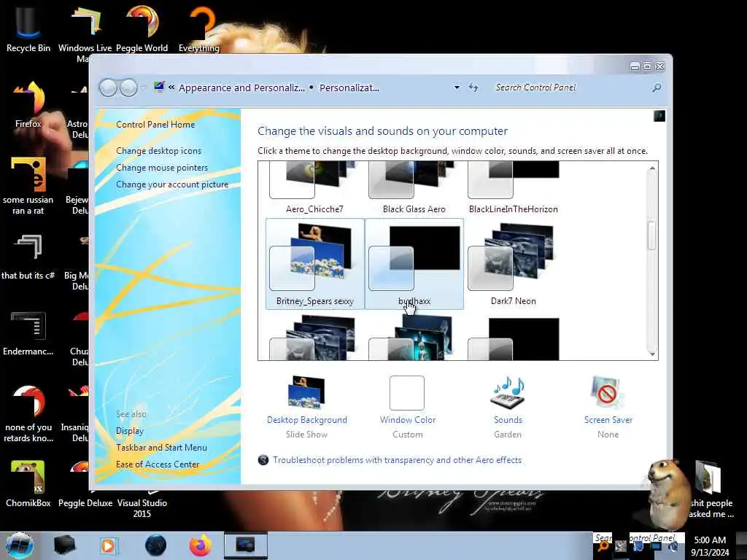Screen dimensions: 747x560
Task: Open the 'shit people asked me' folder icon
Action: (711, 489)
